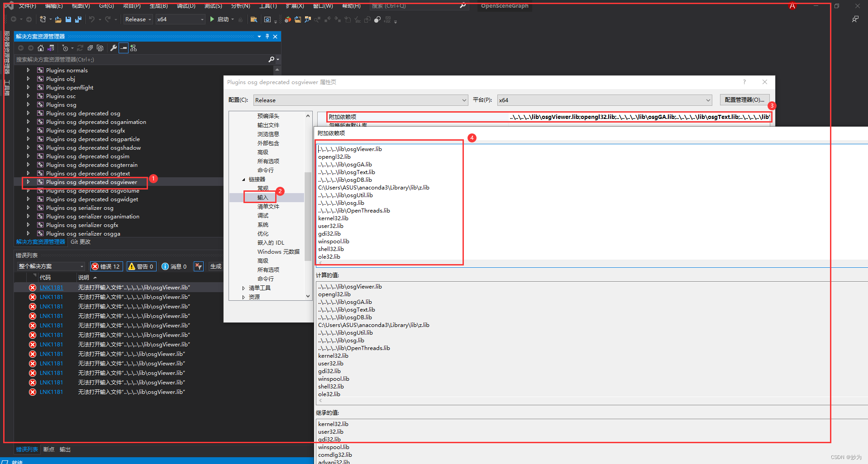Click the Home icon in Solution Explorer

click(x=41, y=48)
